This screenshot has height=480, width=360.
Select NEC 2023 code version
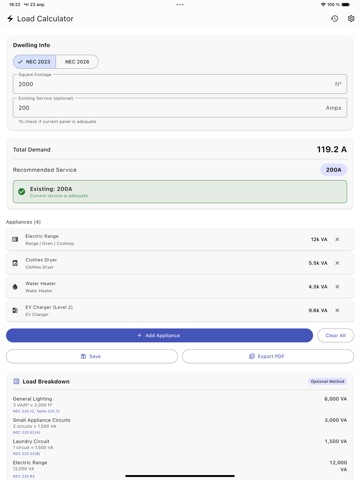(x=34, y=62)
